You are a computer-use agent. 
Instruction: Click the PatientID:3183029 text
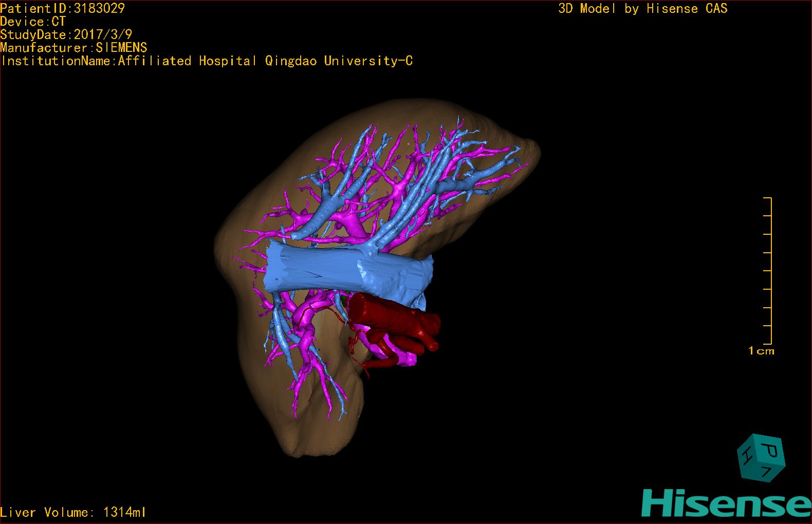coord(62,8)
